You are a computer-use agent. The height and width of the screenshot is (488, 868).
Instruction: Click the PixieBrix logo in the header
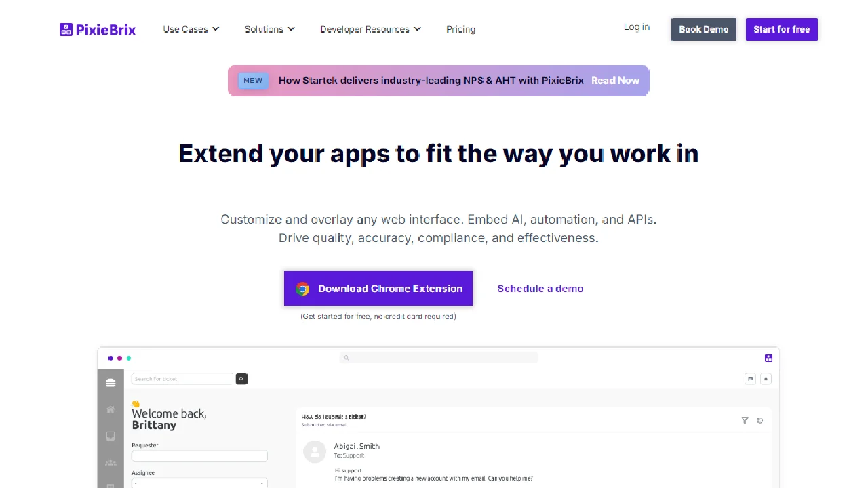(x=98, y=30)
